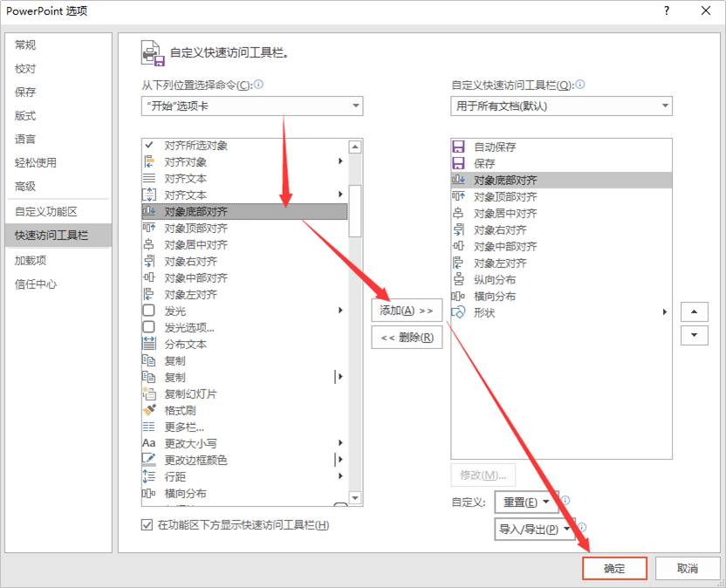Click the 格式刷 format painter icon

coord(148,410)
